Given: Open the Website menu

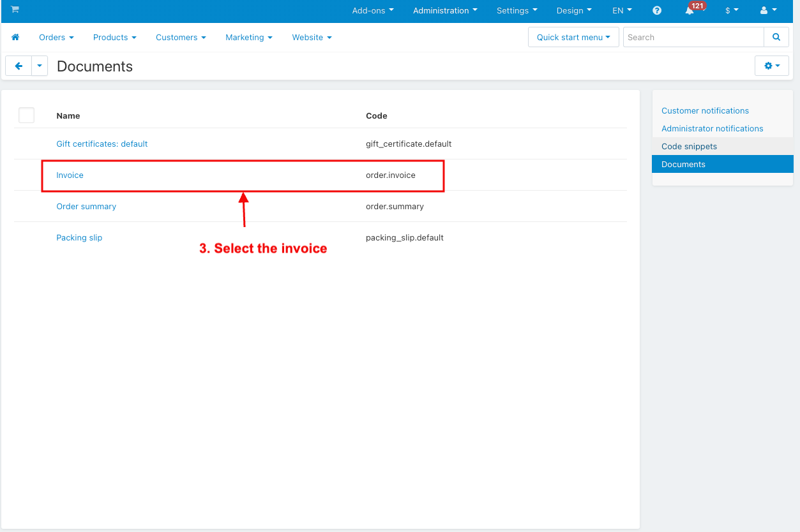Looking at the screenshot, I should (312, 38).
